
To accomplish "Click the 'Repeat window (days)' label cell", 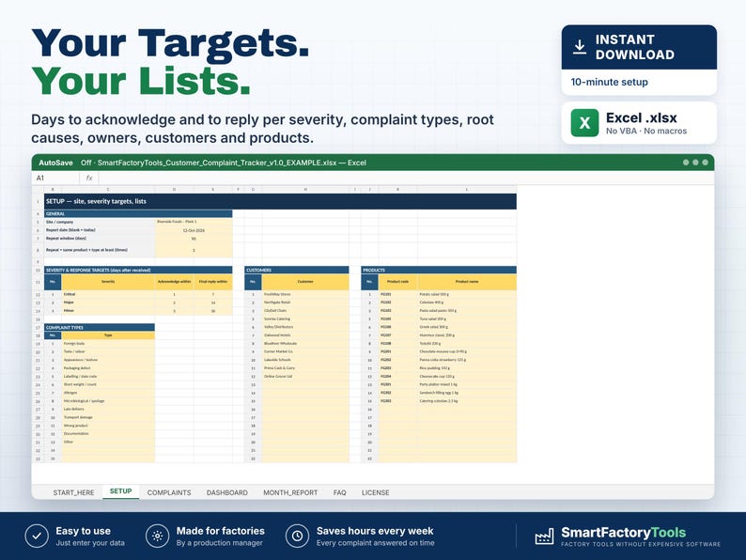I will click(100, 239).
